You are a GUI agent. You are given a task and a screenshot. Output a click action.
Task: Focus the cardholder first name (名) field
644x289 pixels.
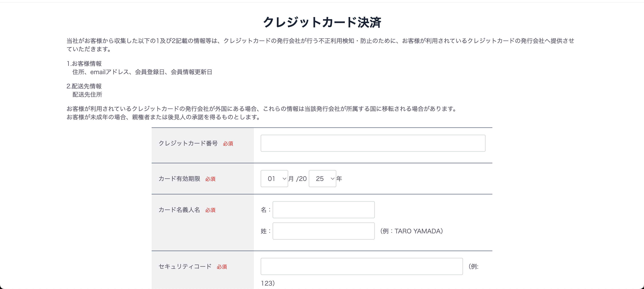click(323, 210)
